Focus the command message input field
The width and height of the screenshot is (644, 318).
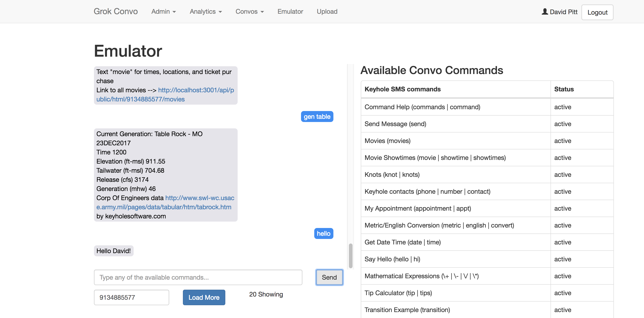198,277
